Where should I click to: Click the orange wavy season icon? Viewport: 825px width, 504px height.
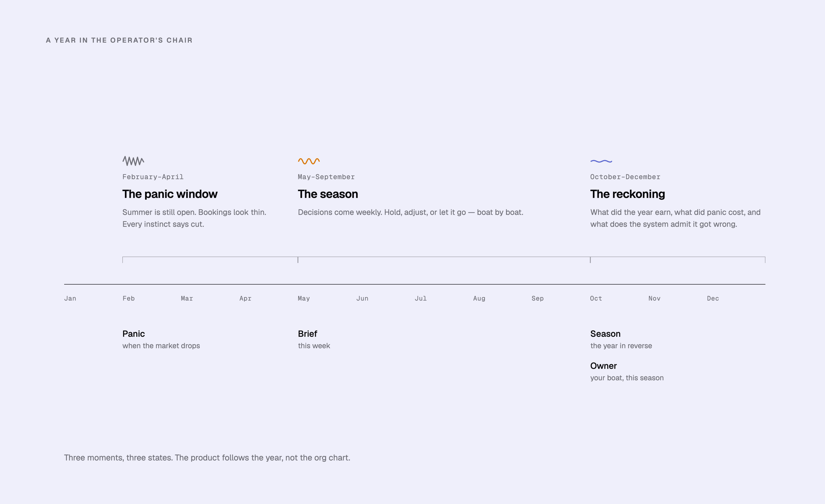click(309, 161)
